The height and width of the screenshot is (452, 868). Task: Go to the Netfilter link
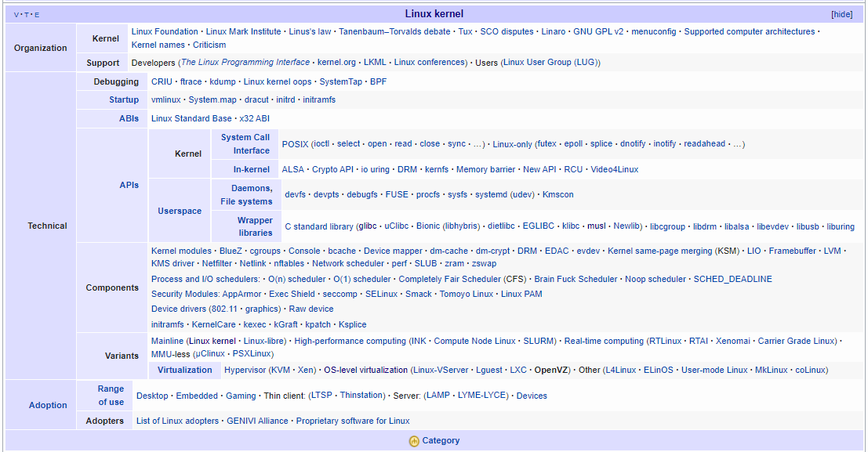click(x=217, y=263)
